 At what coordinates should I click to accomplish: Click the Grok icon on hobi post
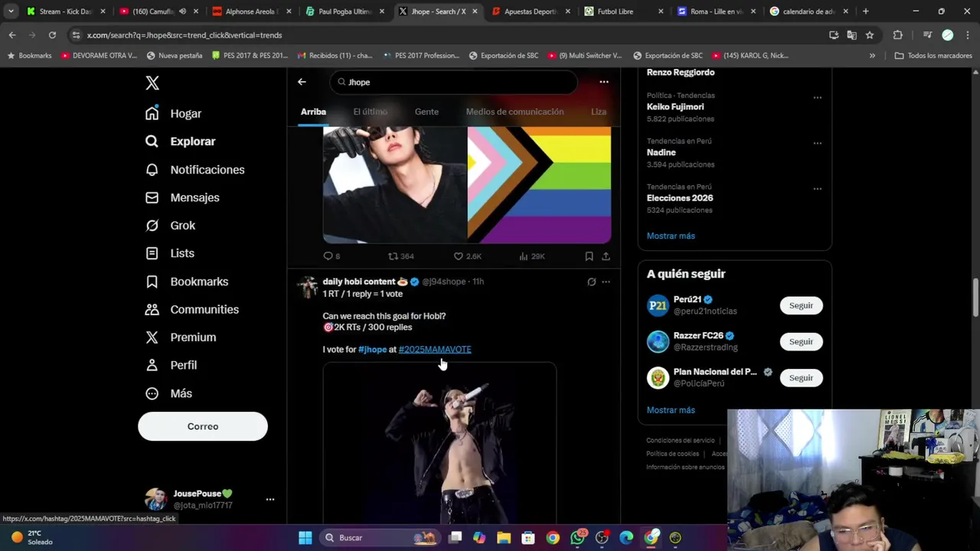click(x=591, y=282)
